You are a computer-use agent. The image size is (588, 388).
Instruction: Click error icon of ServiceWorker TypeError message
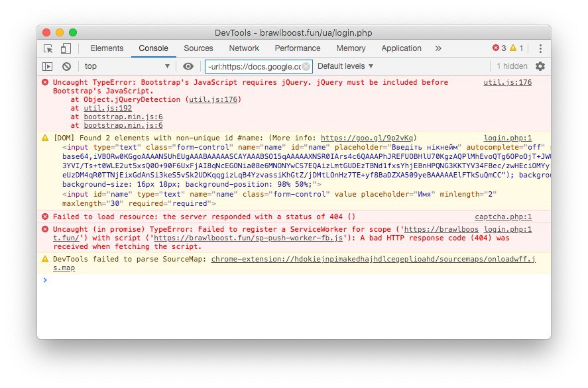tap(45, 229)
